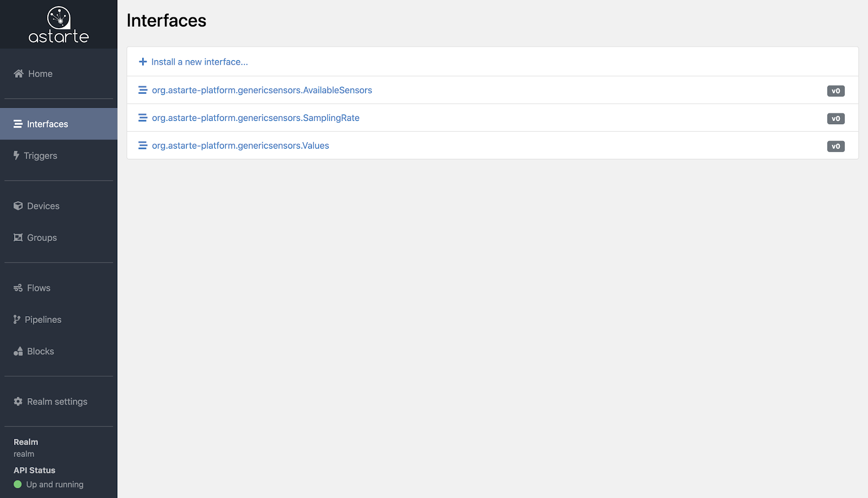Click the v0 badge next to SamplingRate

tap(836, 118)
